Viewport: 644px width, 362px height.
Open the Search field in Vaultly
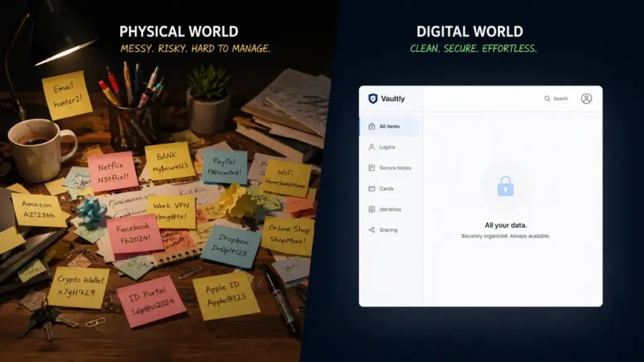tap(557, 99)
